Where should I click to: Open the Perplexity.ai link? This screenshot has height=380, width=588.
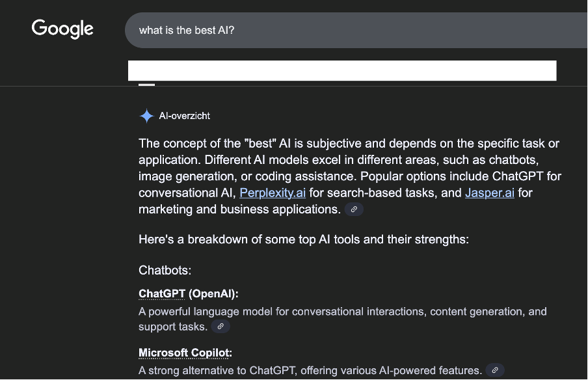pos(273,193)
